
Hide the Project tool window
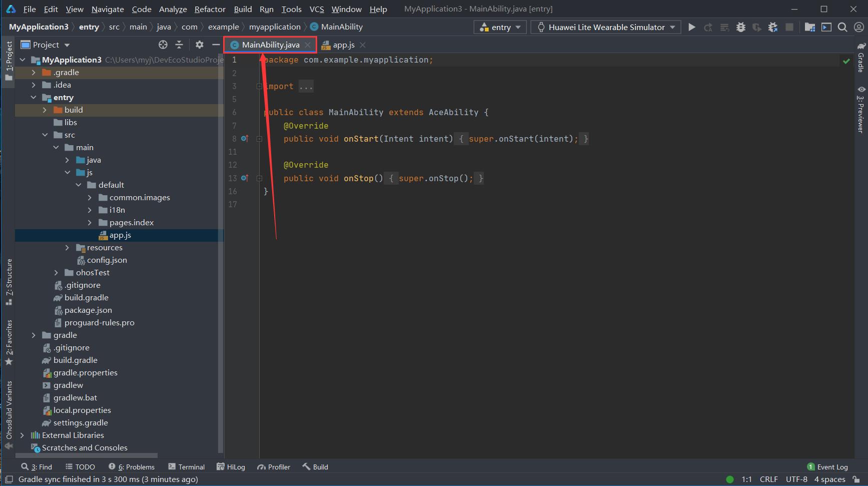[x=216, y=45]
